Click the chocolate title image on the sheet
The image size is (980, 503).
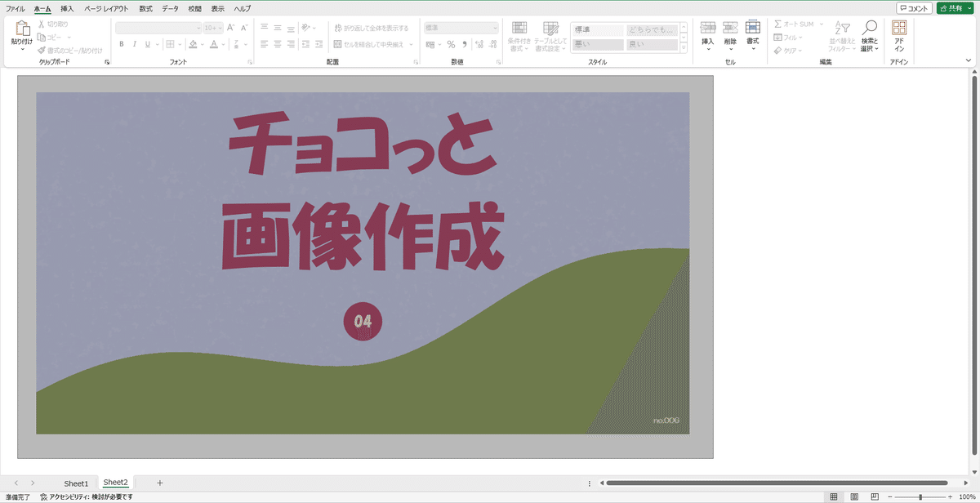pyautogui.click(x=363, y=263)
